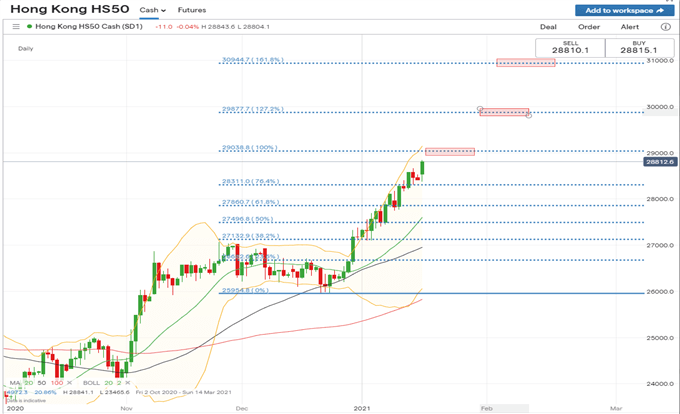Remove the BOLL indicator with its X

point(128,383)
